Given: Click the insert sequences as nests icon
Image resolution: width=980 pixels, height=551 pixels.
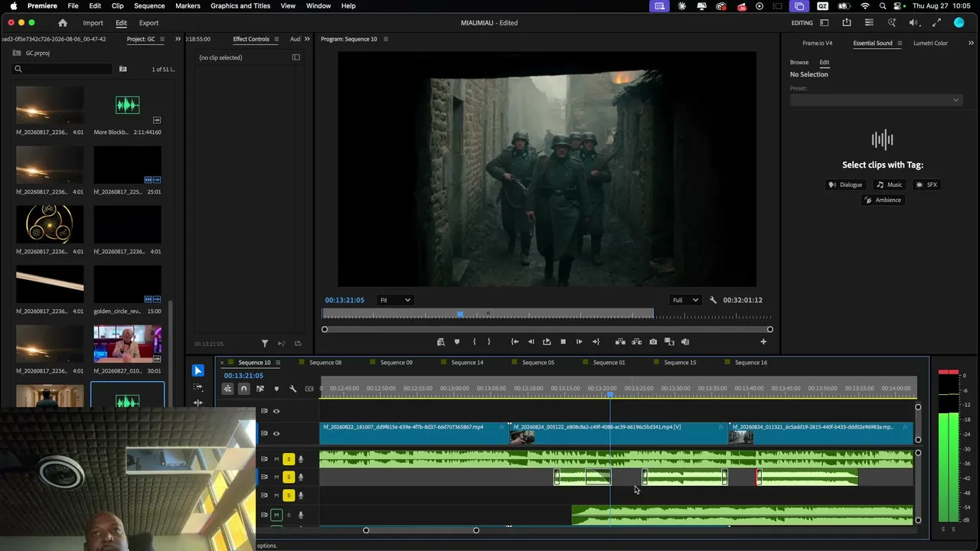Looking at the screenshot, I should [227, 389].
